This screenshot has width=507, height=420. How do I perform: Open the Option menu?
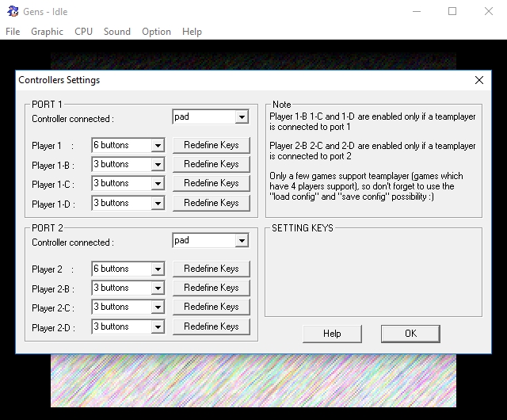click(156, 32)
